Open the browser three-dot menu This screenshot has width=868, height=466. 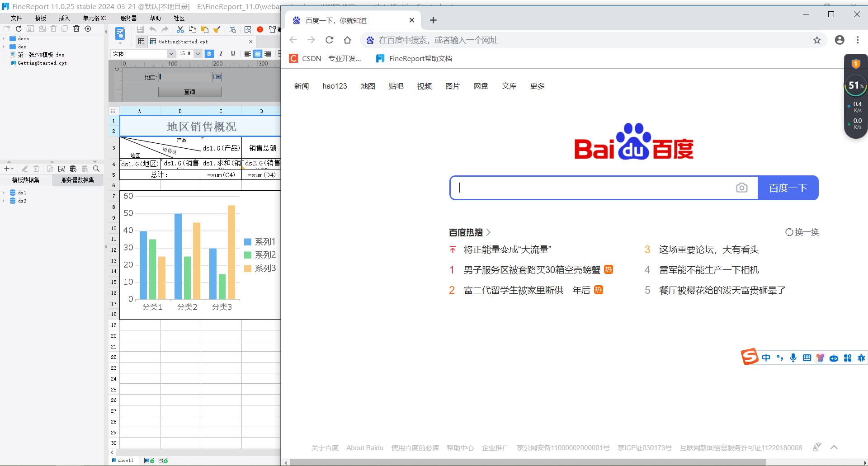click(858, 40)
